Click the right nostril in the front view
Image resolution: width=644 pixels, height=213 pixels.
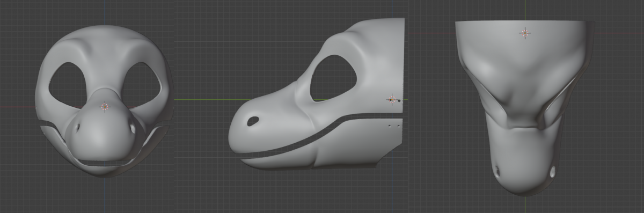coord(133,128)
